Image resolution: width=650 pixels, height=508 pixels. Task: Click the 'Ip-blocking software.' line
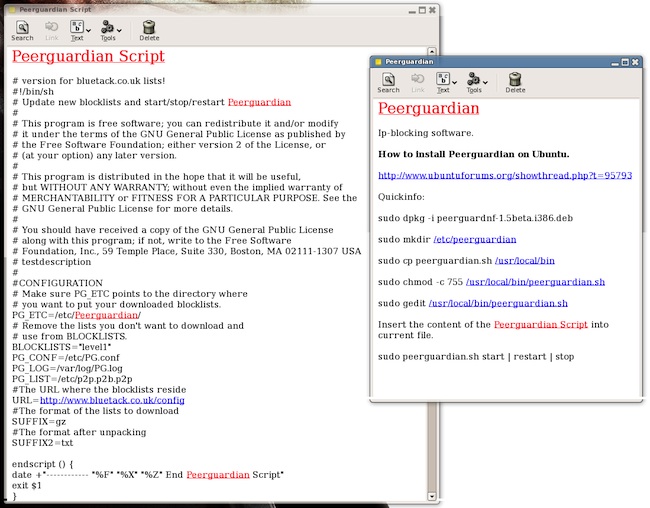pyautogui.click(x=425, y=133)
